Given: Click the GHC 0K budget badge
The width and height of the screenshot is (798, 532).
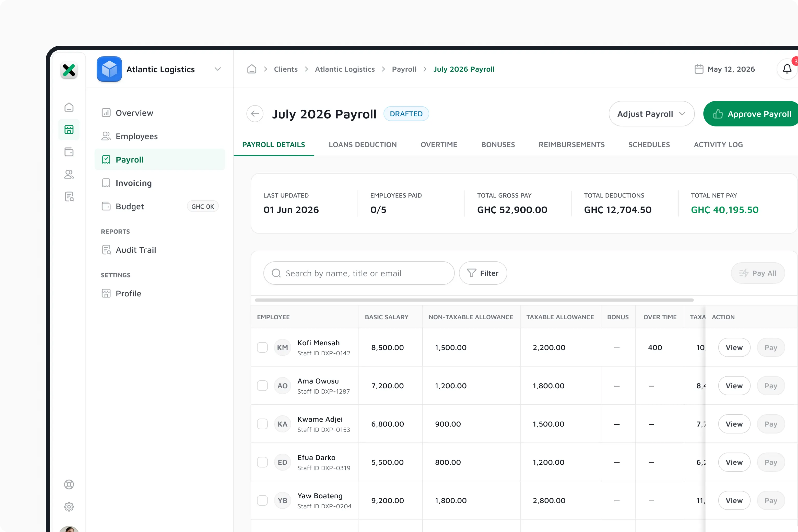Looking at the screenshot, I should coord(203,206).
